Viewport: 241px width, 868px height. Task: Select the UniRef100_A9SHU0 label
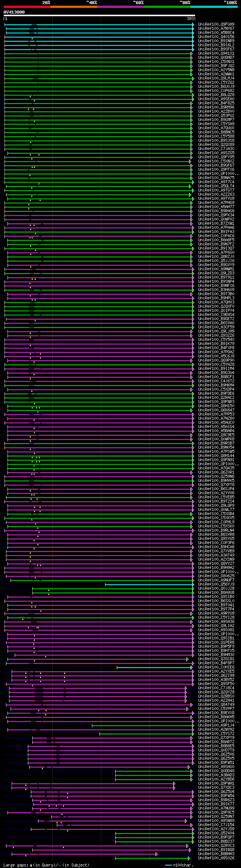[x=216, y=767]
